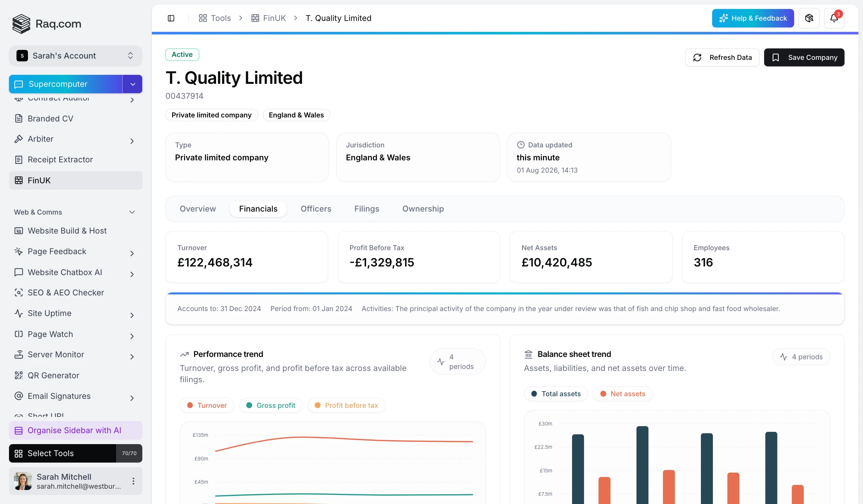
Task: Click the Private limited company tag
Action: click(x=211, y=115)
